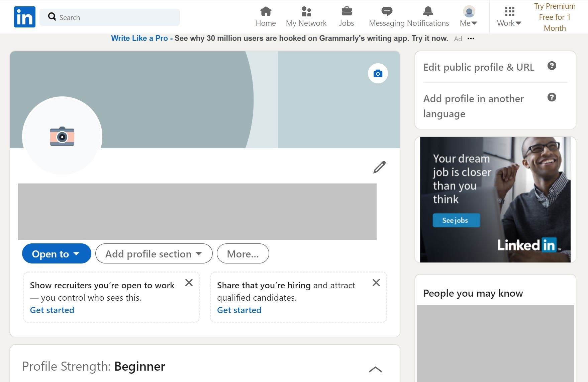Expand the Me dropdown menu
The image size is (588, 382).
469,17
